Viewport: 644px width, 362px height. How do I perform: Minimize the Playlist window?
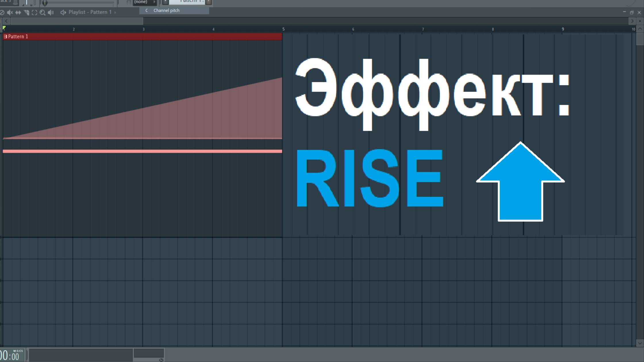624,12
